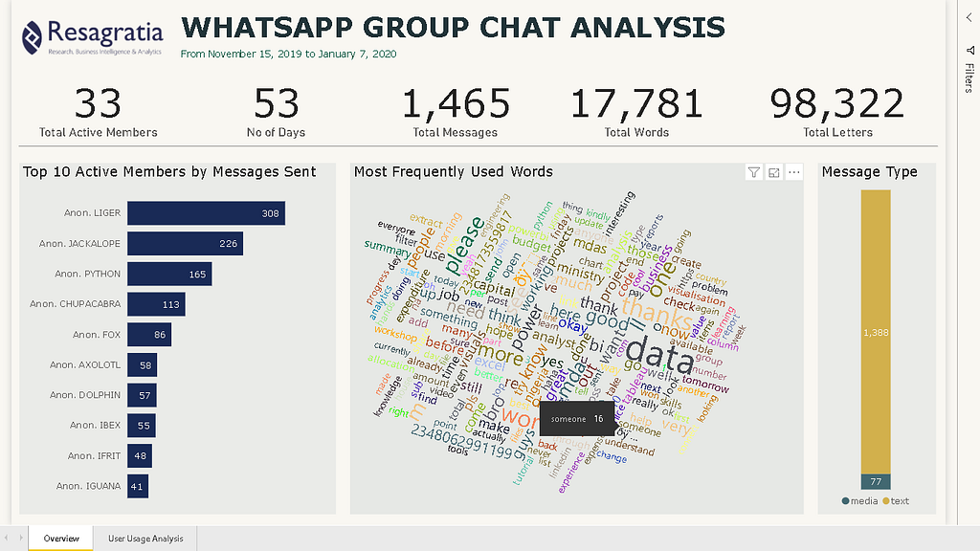
Task: Click the media segment showing 77
Action: (876, 482)
